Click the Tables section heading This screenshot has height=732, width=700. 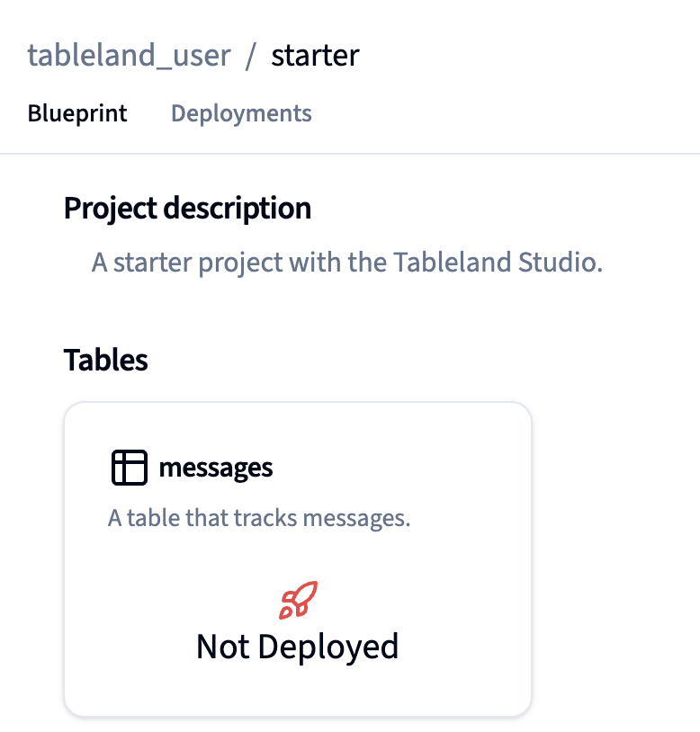105,360
